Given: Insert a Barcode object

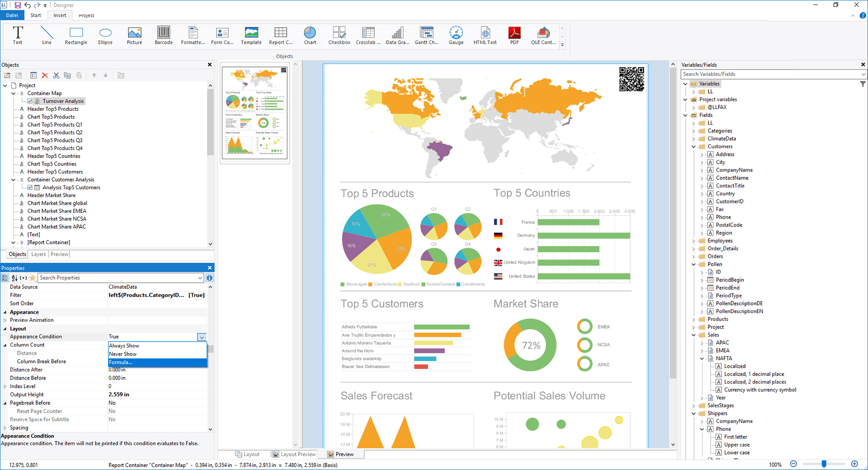Looking at the screenshot, I should (x=163, y=36).
